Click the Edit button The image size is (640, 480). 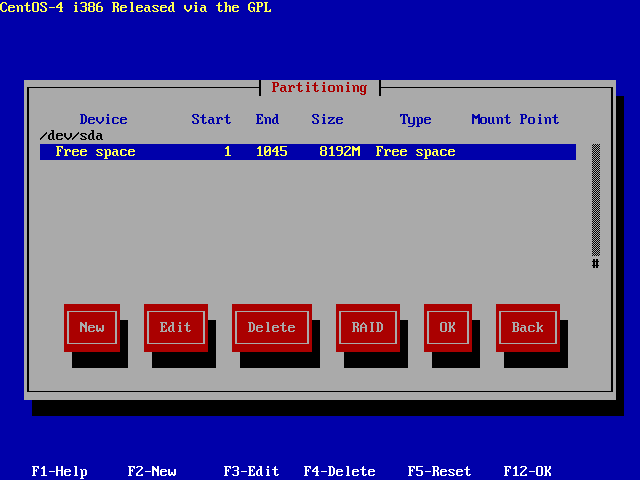[176, 327]
